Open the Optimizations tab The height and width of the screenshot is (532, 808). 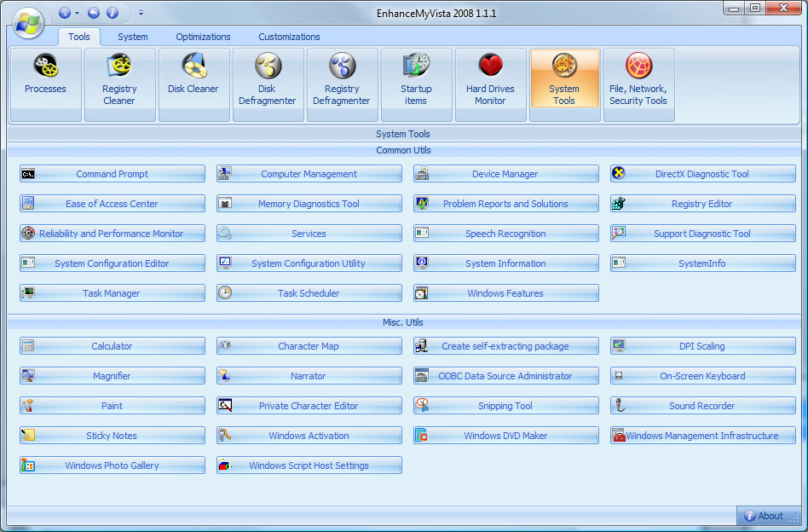click(203, 37)
